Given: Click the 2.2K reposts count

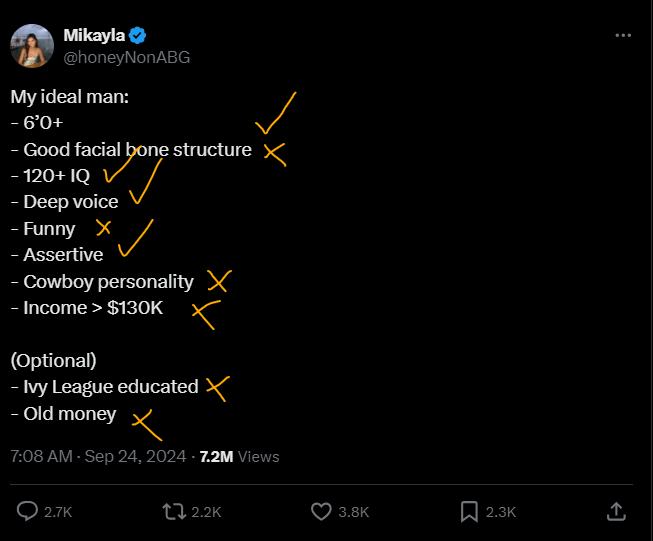Looking at the screenshot, I should (x=206, y=512).
